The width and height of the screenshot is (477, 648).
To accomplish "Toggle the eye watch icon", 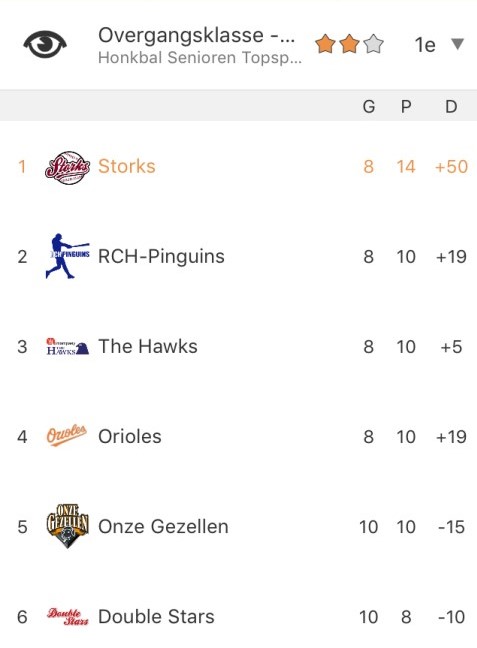I will tap(45, 44).
